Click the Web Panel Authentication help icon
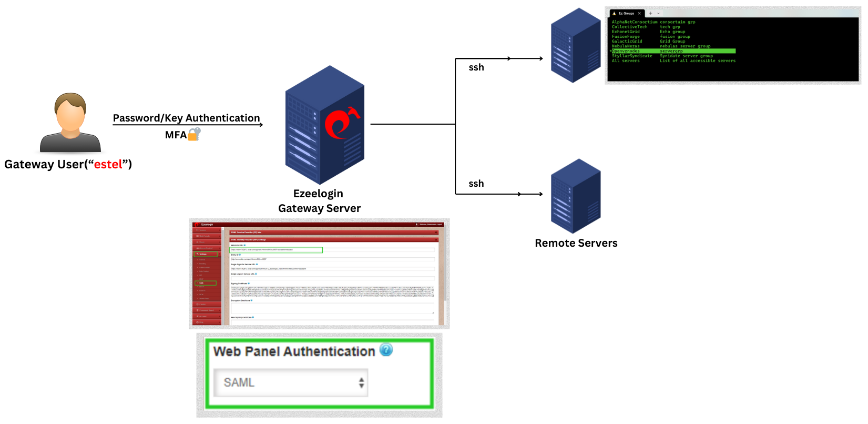This screenshot has width=868, height=424. click(386, 350)
